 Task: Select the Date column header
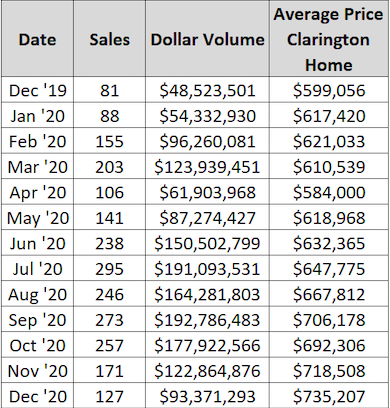click(x=37, y=38)
